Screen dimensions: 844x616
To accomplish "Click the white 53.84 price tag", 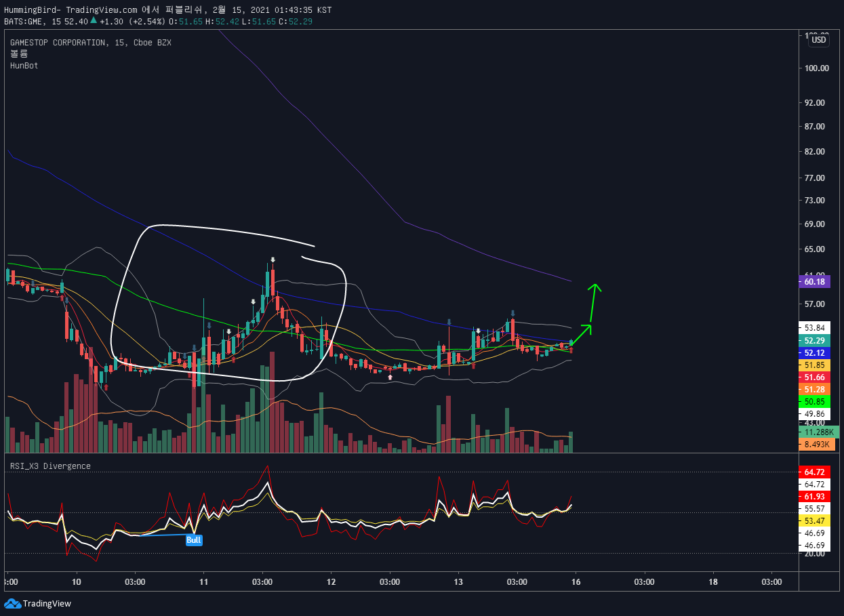I will pos(815,327).
